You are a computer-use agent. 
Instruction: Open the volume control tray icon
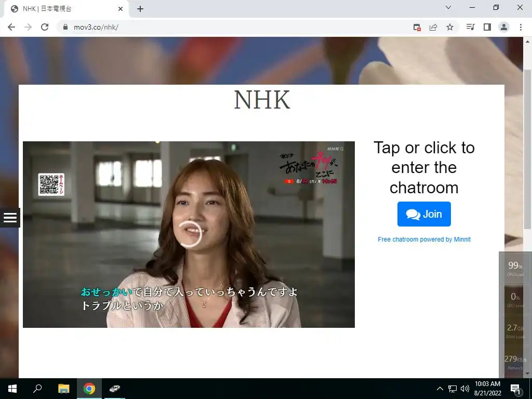(465, 389)
